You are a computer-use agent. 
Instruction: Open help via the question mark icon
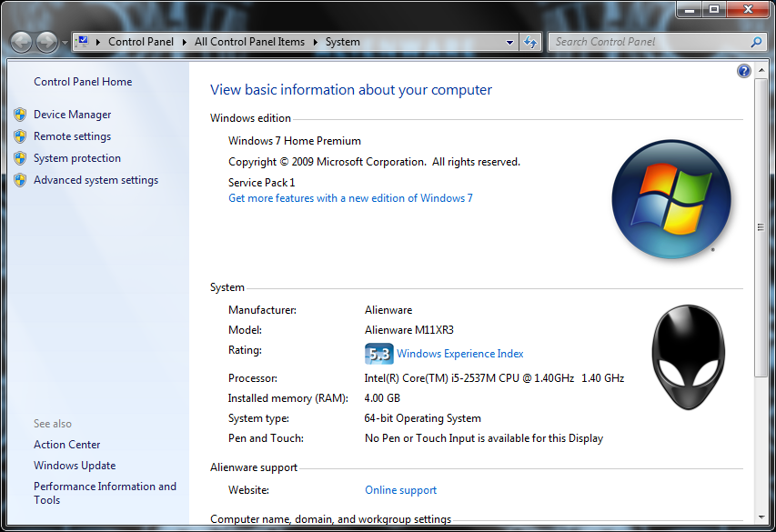[743, 71]
